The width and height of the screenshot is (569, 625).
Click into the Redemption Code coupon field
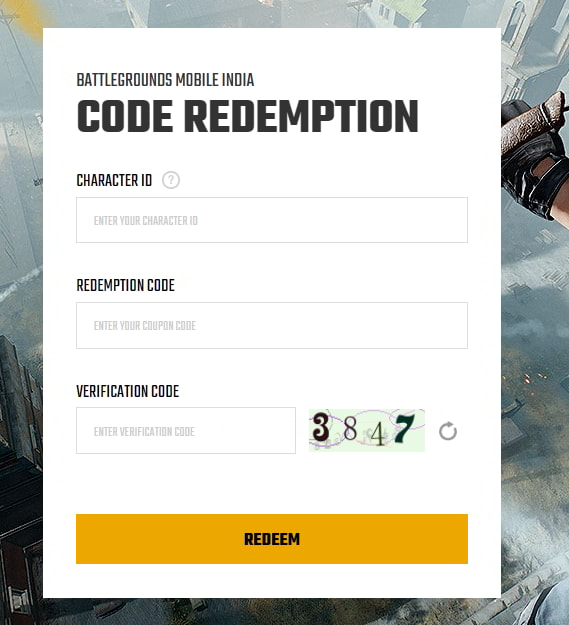pyautogui.click(x=272, y=325)
